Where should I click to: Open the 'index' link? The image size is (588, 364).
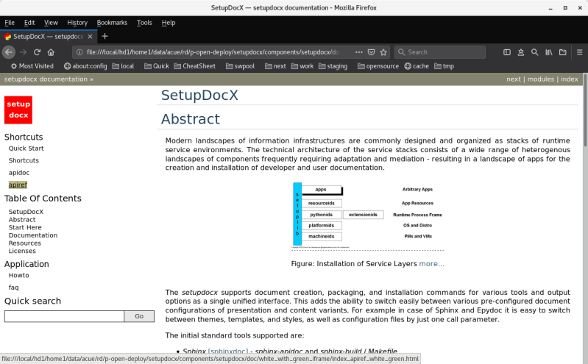pyautogui.click(x=570, y=79)
